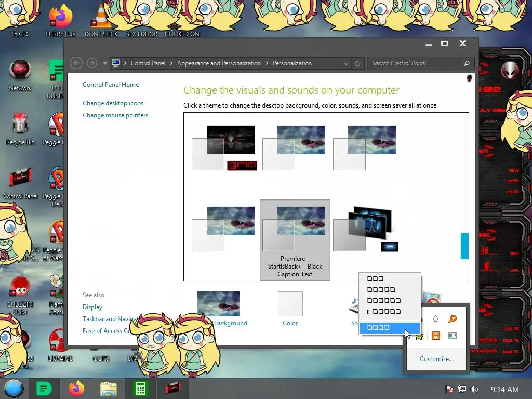Choose the three-box context menu entry

[390, 278]
